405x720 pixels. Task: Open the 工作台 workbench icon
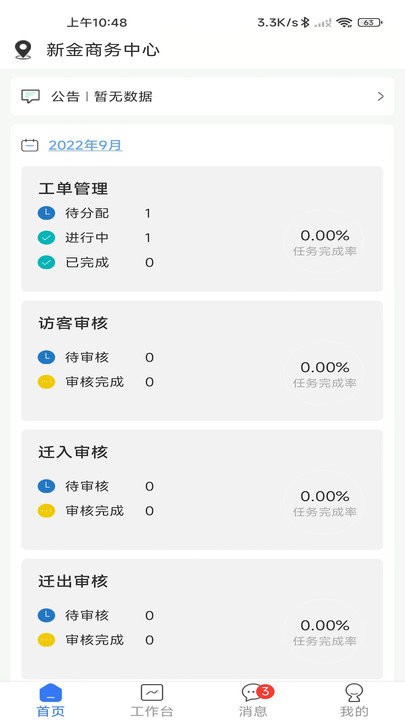click(x=152, y=692)
